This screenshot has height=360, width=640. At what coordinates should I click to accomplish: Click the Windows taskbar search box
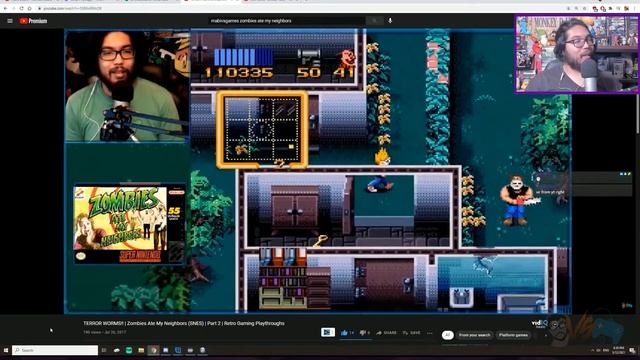[x=55, y=350]
